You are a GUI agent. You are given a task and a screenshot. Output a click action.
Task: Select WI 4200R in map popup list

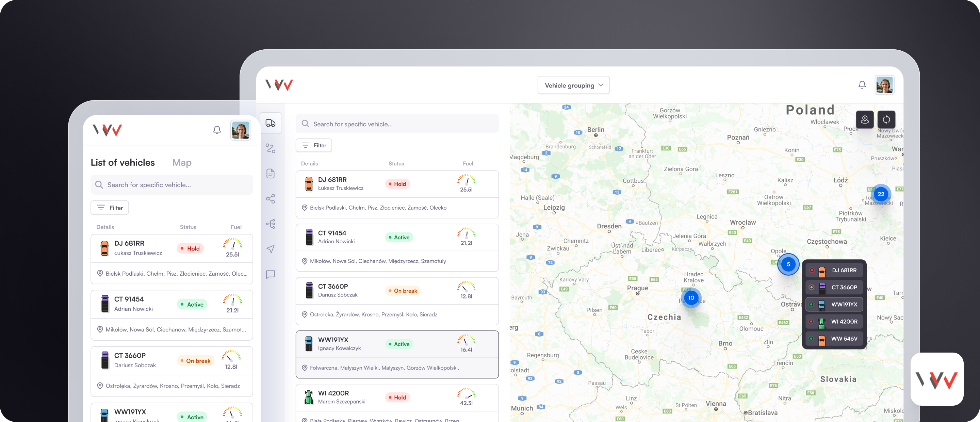[834, 322]
